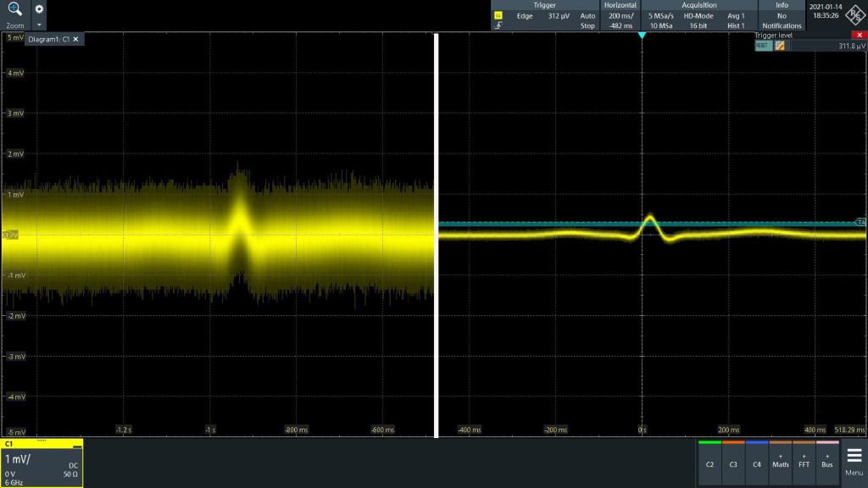Open the Acquisition settings panel
The image size is (868, 488).
pyautogui.click(x=698, y=15)
